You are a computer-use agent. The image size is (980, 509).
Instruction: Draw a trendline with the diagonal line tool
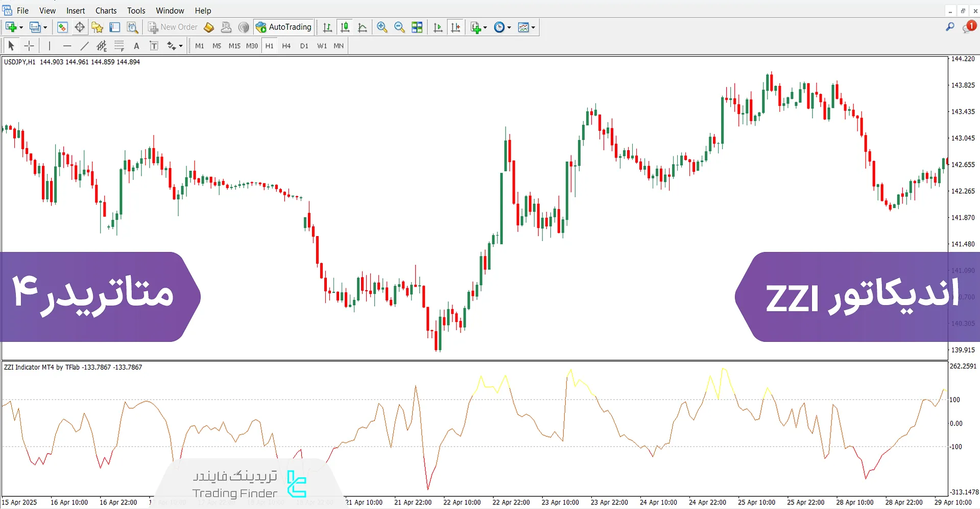pyautogui.click(x=84, y=46)
